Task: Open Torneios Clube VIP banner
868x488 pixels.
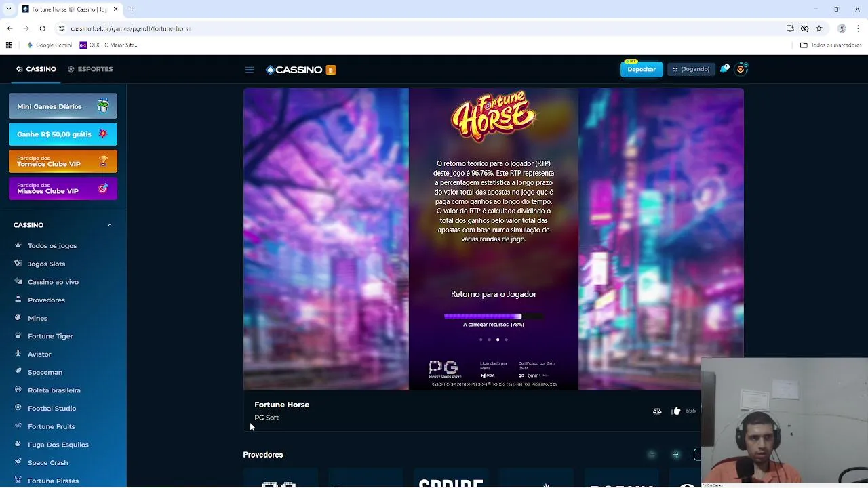Action: (x=63, y=161)
